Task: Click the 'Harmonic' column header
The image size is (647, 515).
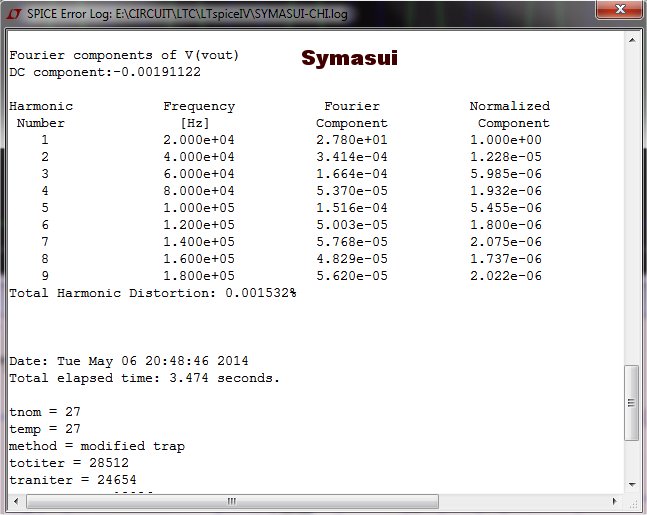Action: (41, 106)
